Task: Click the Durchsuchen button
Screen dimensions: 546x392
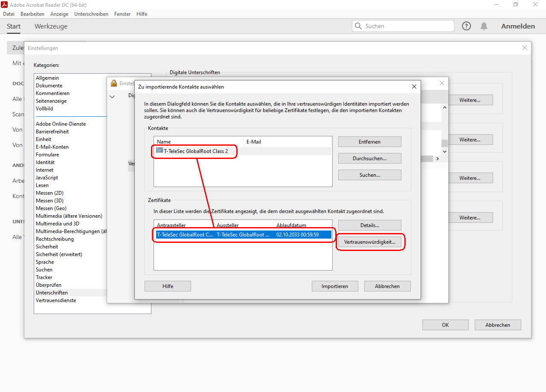Action: click(x=369, y=159)
